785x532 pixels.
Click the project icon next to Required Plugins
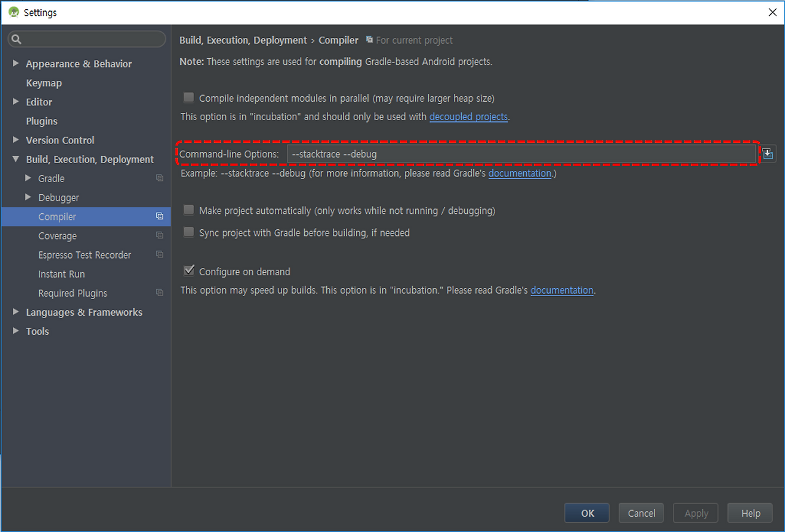point(159,293)
